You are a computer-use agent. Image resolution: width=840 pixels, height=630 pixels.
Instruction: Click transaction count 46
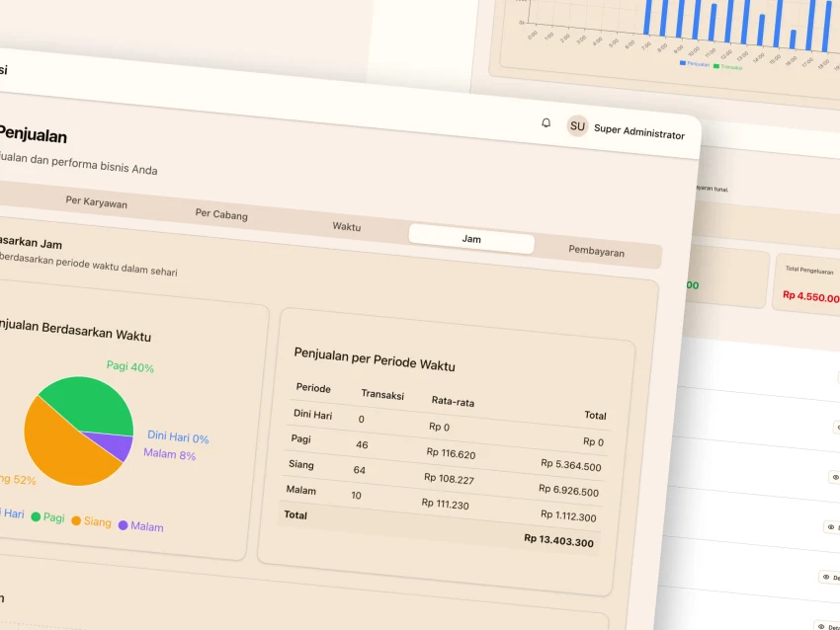362,444
